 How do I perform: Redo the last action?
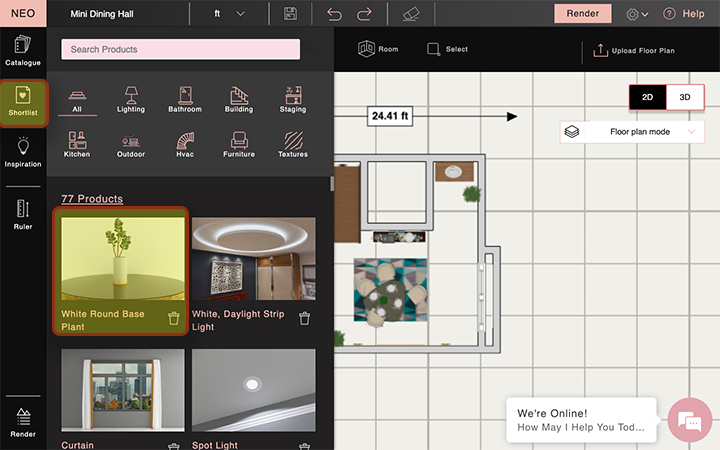click(364, 14)
